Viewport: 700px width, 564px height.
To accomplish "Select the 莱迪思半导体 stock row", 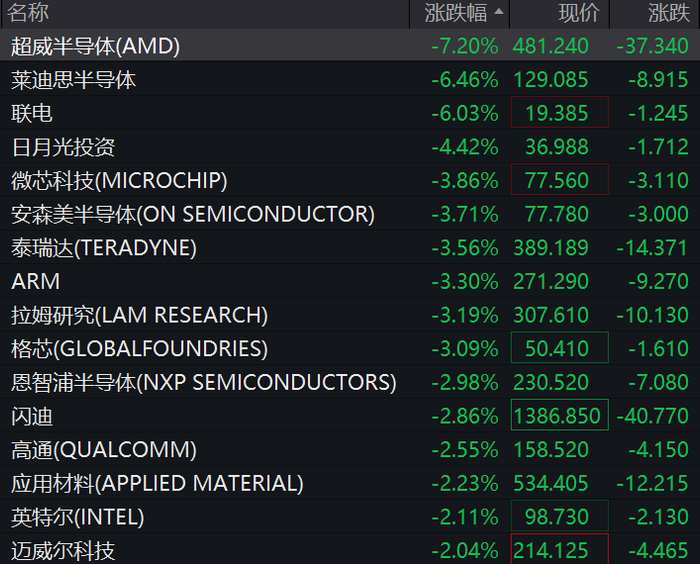I will click(x=350, y=79).
